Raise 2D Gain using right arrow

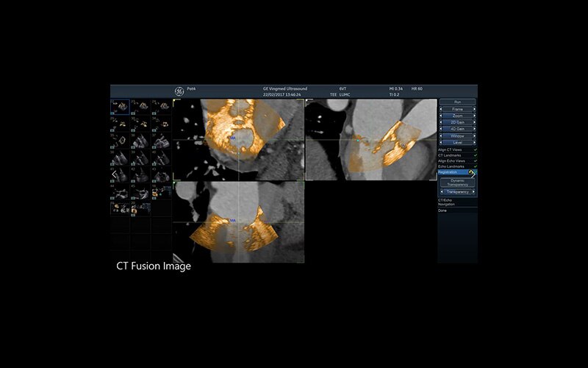474,122
